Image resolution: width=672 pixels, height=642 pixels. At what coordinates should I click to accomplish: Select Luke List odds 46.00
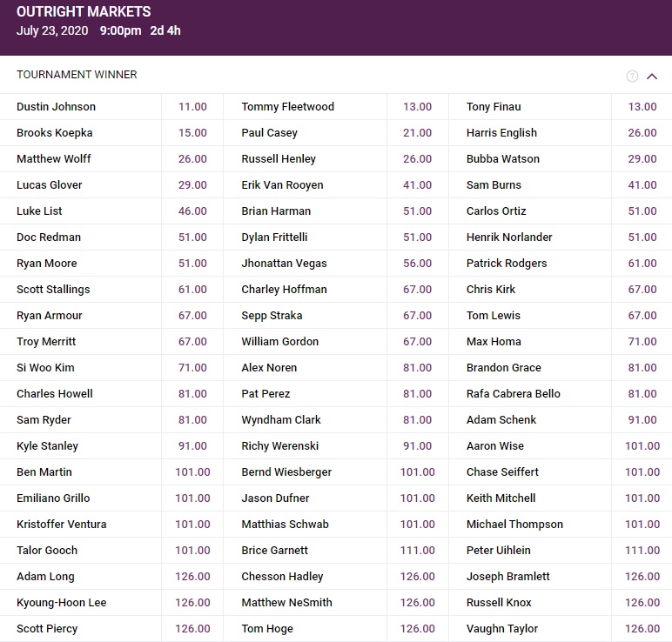(x=192, y=211)
